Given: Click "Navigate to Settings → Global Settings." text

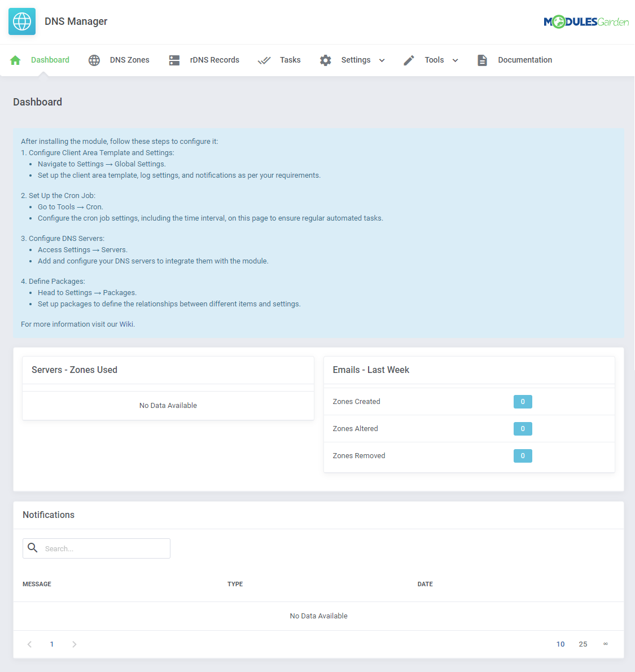Looking at the screenshot, I should pyautogui.click(x=102, y=164).
